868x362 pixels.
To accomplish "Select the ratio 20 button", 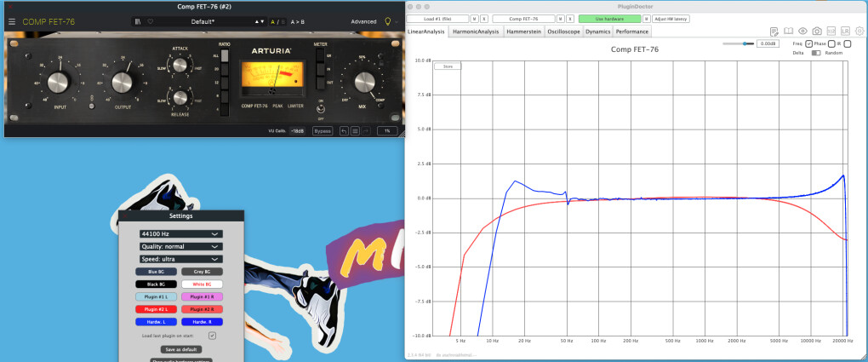I will pos(224,69).
